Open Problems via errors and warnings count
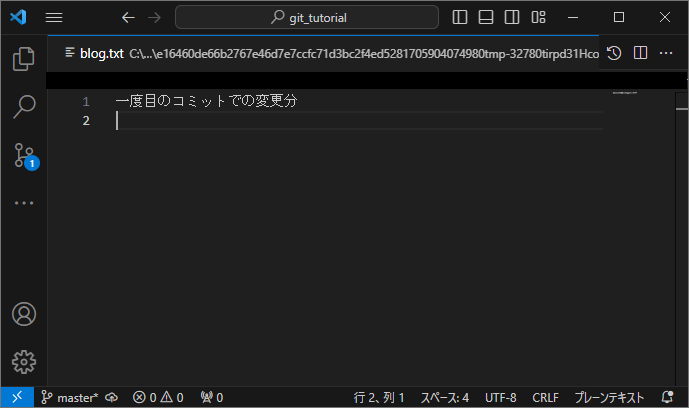 158,397
